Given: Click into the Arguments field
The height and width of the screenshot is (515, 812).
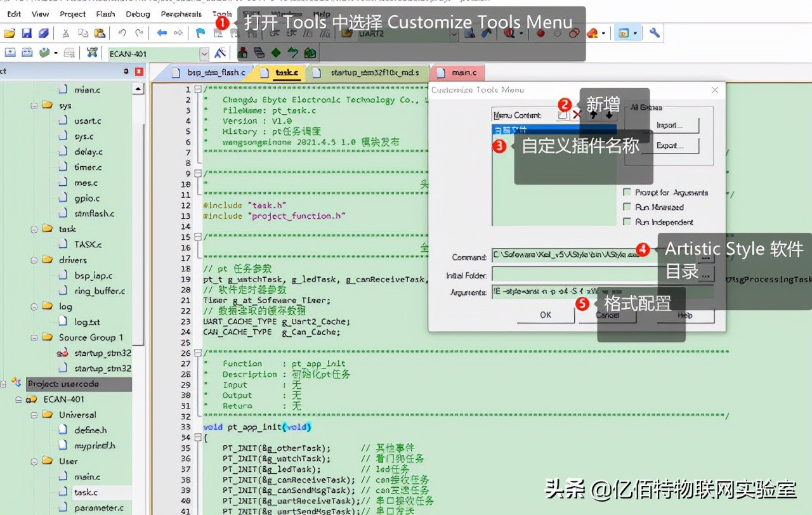Looking at the screenshot, I should 603,292.
